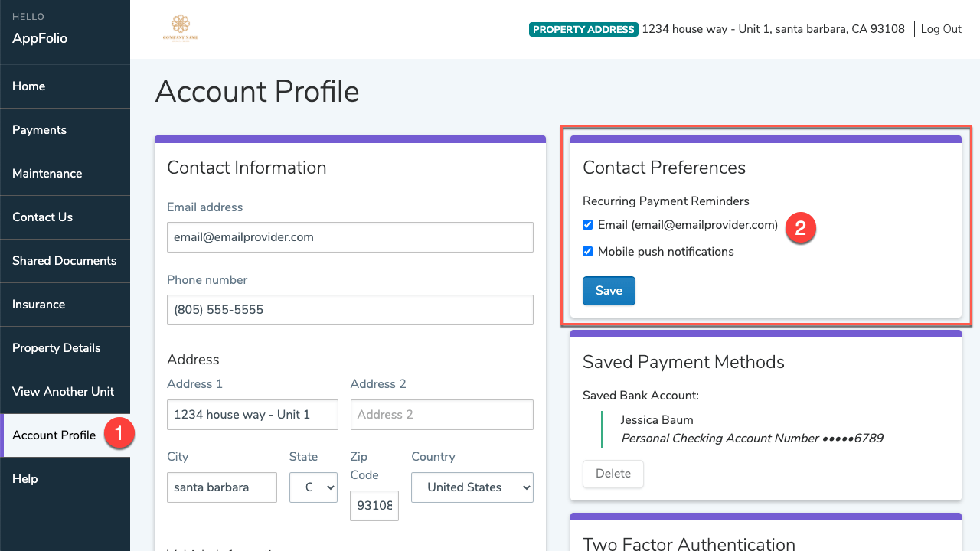This screenshot has height=551, width=980.
Task: Click the Email address input field
Action: coord(350,237)
